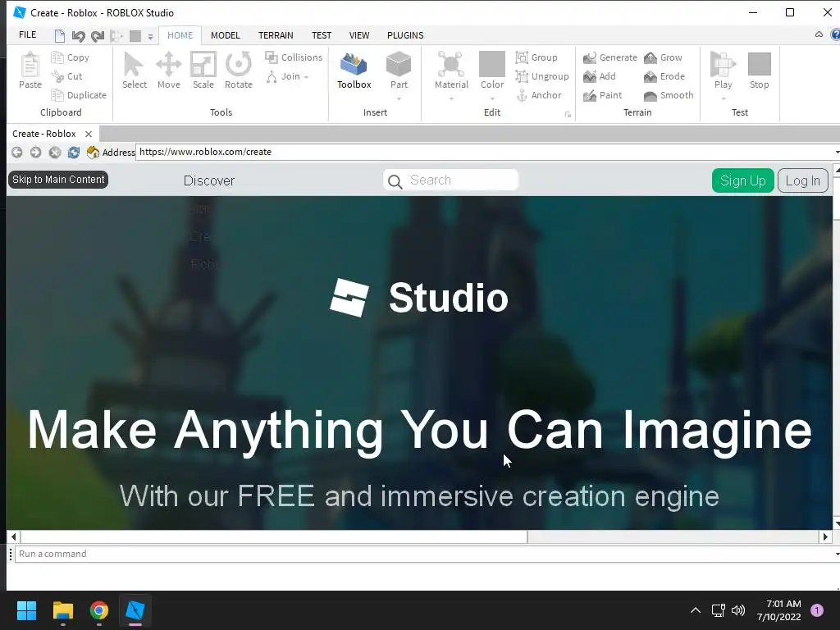Image resolution: width=840 pixels, height=630 pixels.
Task: Click the green Sign Up button
Action: pos(742,180)
